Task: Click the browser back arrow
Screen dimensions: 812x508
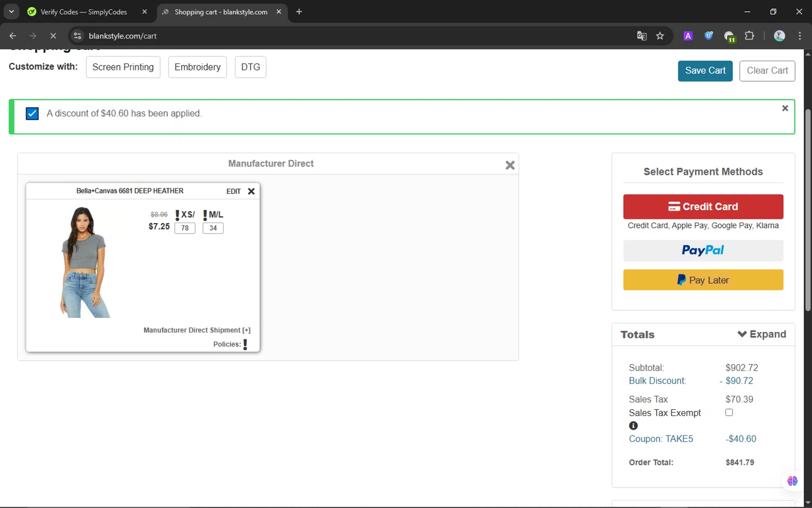Action: [x=12, y=36]
